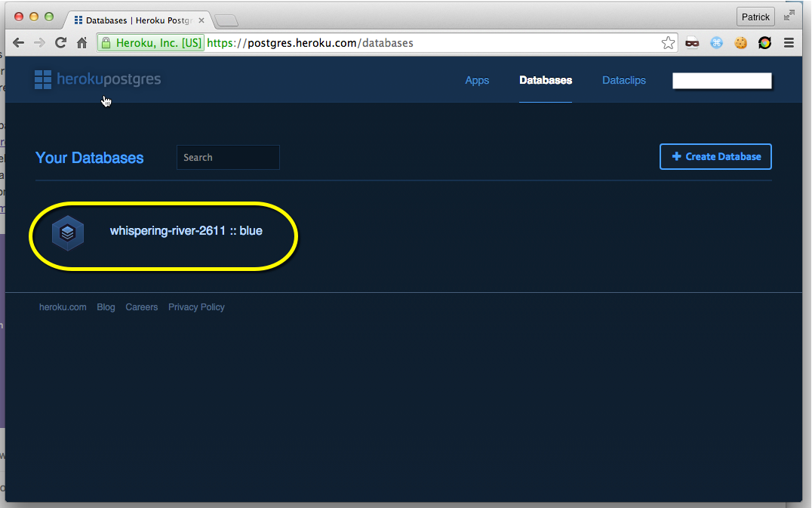This screenshot has height=508, width=812.
Task: Open the cookie extension icon
Action: tap(740, 43)
